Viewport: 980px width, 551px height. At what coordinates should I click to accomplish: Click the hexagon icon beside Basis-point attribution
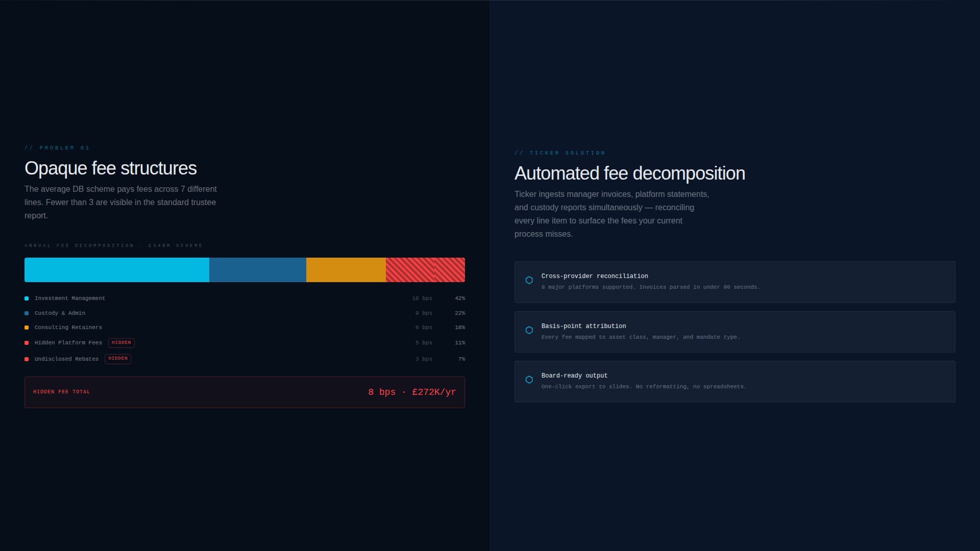(529, 330)
